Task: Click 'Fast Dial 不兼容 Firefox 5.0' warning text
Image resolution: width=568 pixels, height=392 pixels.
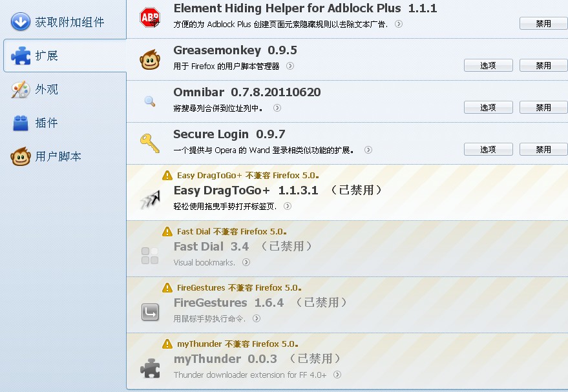Action: tap(232, 232)
